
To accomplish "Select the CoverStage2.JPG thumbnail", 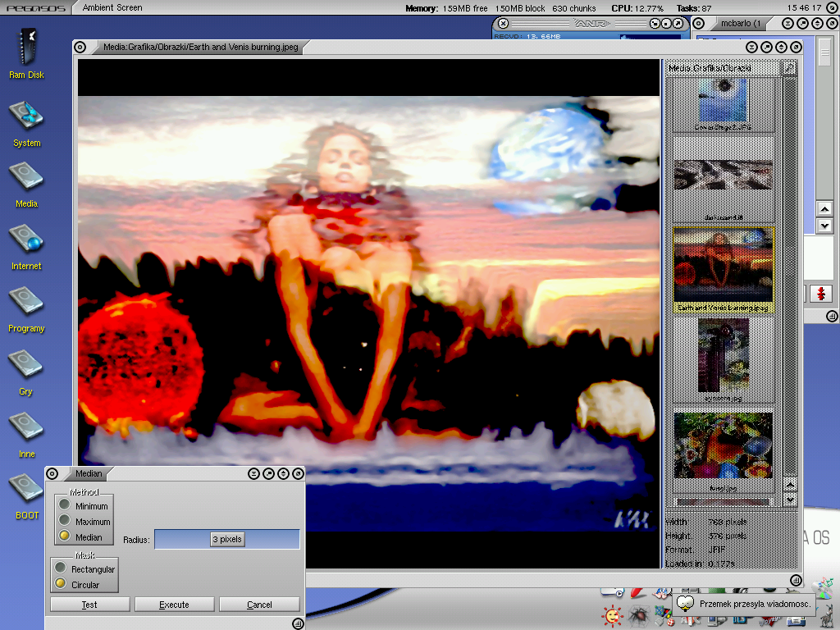I will [724, 104].
